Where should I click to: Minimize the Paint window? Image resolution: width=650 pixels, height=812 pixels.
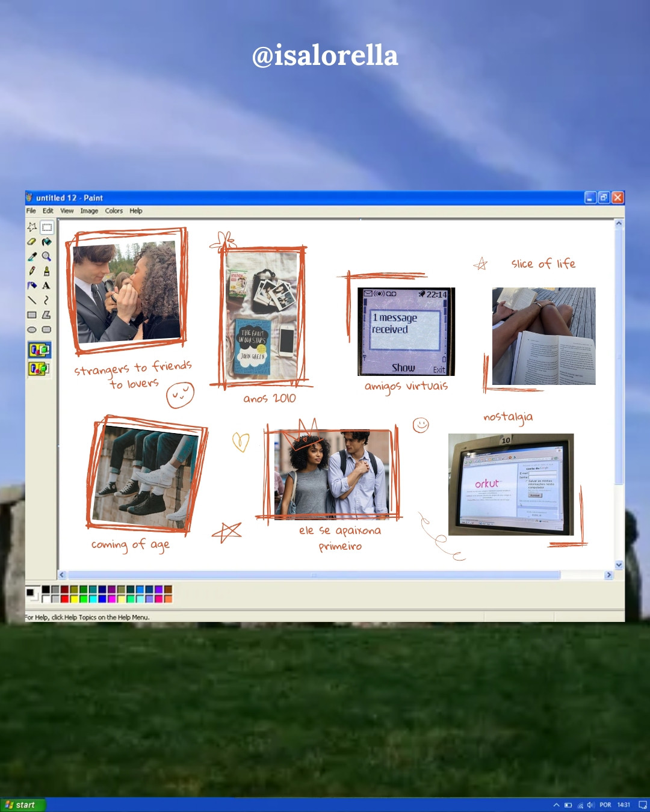(x=590, y=197)
